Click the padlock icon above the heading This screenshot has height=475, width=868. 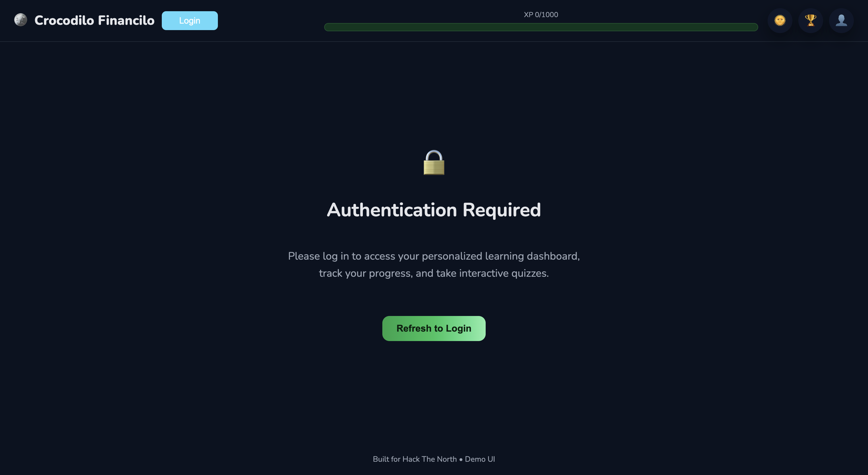[434, 163]
